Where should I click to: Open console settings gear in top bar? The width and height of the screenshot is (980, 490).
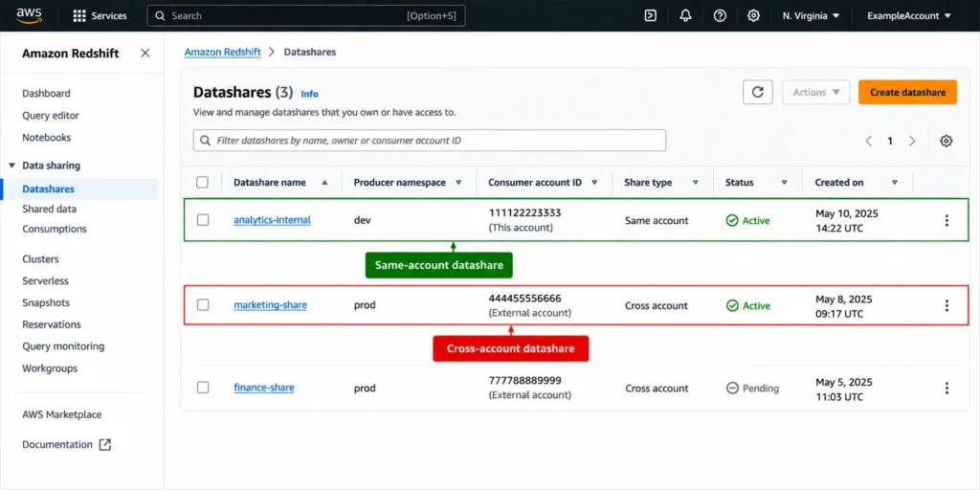(754, 15)
